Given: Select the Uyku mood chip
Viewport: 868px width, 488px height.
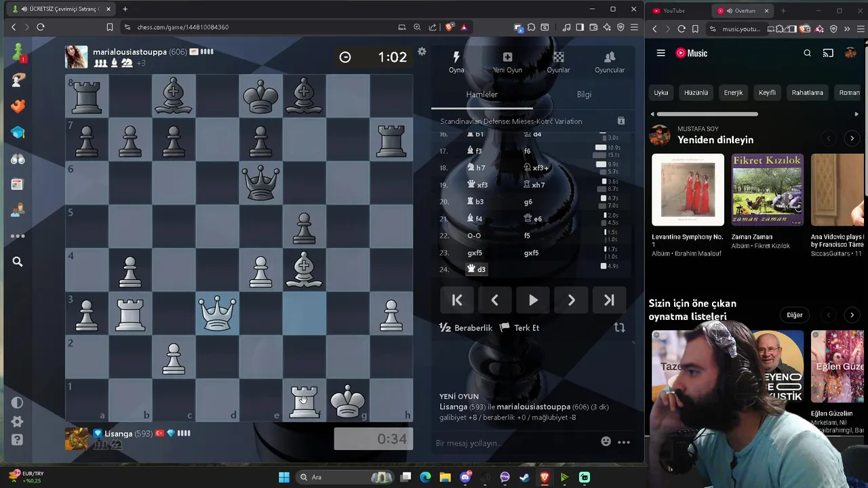Looking at the screenshot, I should tap(661, 92).
